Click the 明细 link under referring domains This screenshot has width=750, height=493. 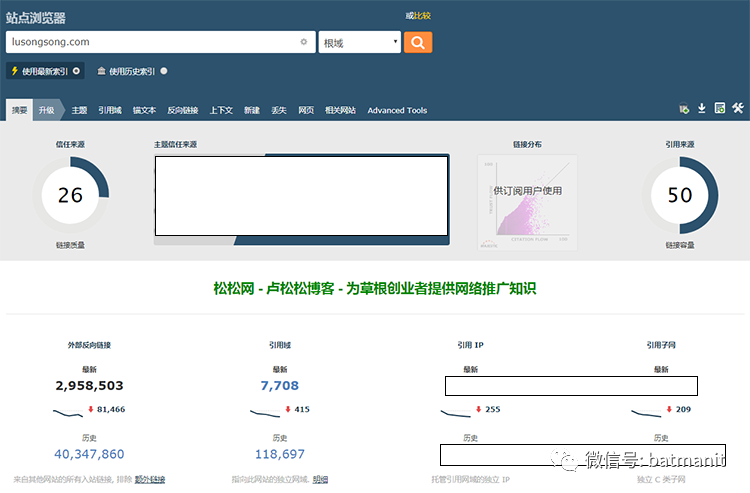coord(320,479)
